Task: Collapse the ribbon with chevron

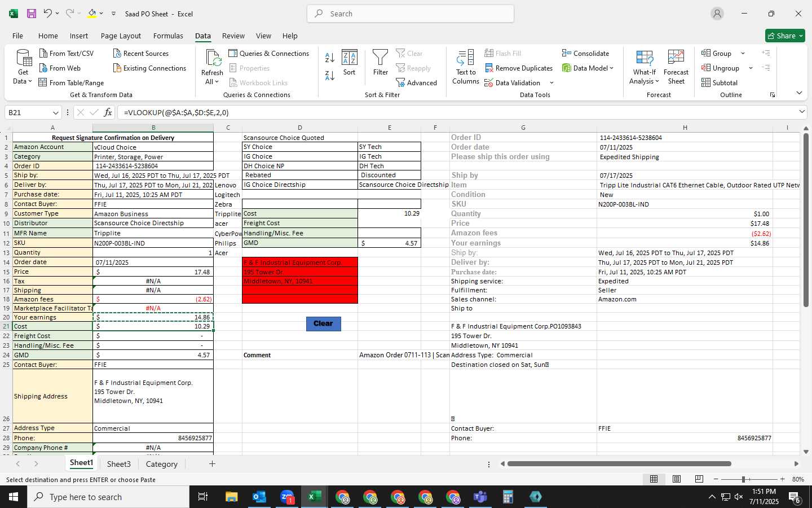Action: point(799,93)
